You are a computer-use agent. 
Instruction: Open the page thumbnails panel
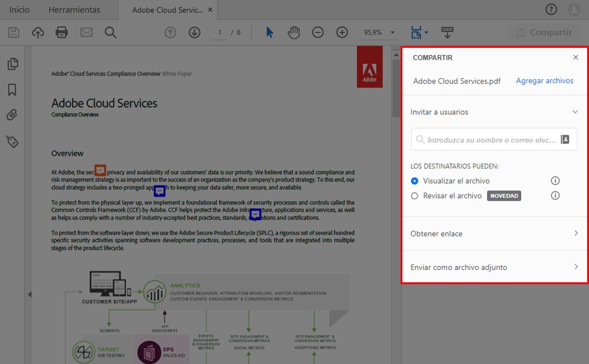13,64
